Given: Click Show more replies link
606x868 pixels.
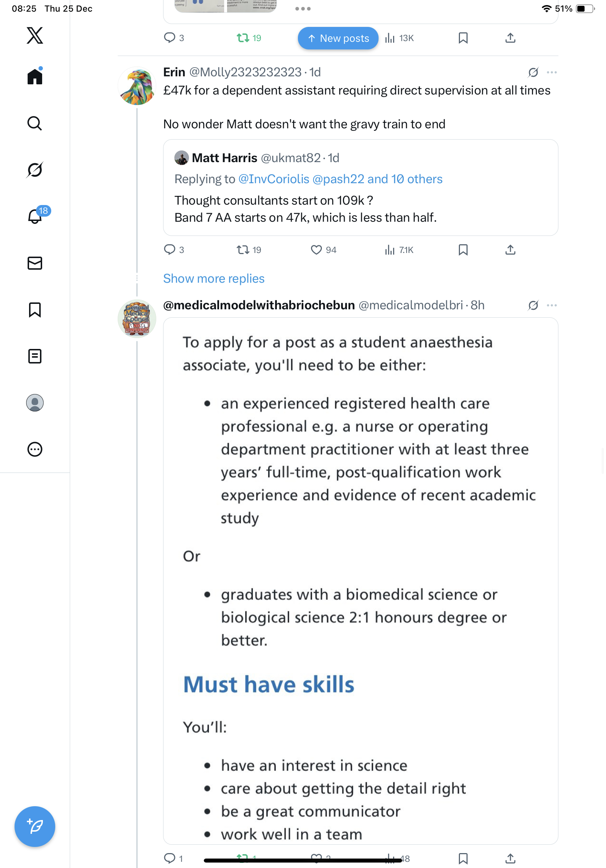Looking at the screenshot, I should coord(214,279).
